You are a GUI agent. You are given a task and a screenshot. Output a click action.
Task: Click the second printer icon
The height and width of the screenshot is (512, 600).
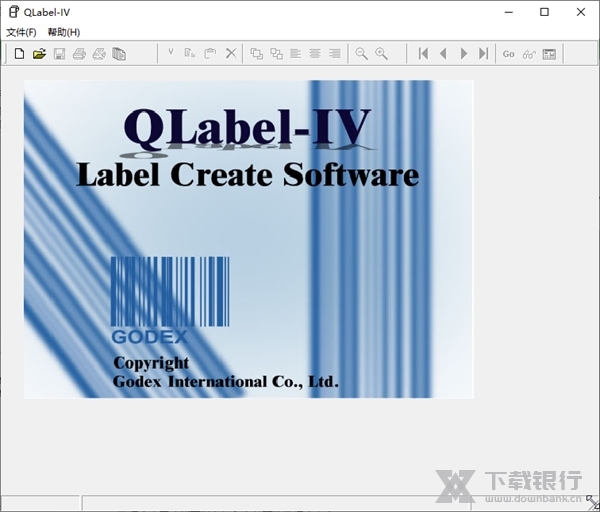(99, 54)
